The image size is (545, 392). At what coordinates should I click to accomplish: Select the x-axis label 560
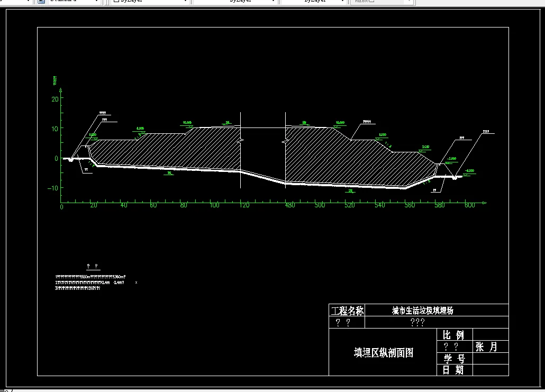(x=410, y=205)
